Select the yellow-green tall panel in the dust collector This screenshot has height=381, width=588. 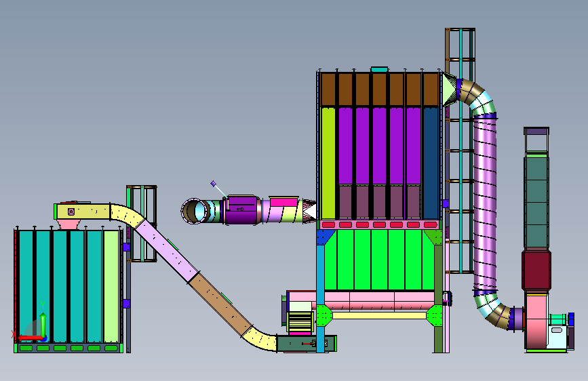tap(328, 163)
